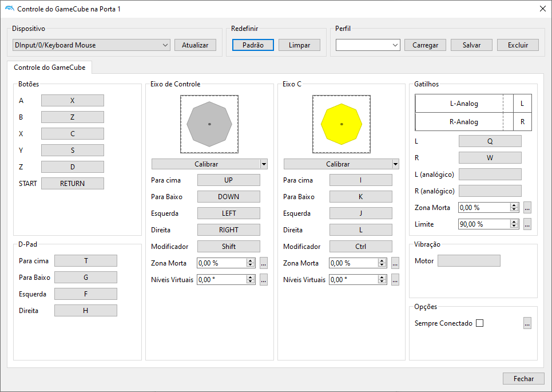
Task: Remap control stick LEFT binding
Action: pyautogui.click(x=228, y=213)
